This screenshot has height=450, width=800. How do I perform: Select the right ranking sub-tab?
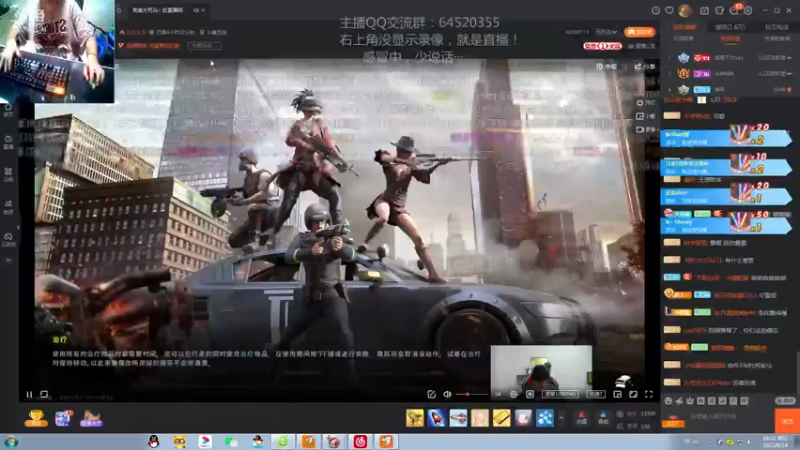[777, 39]
